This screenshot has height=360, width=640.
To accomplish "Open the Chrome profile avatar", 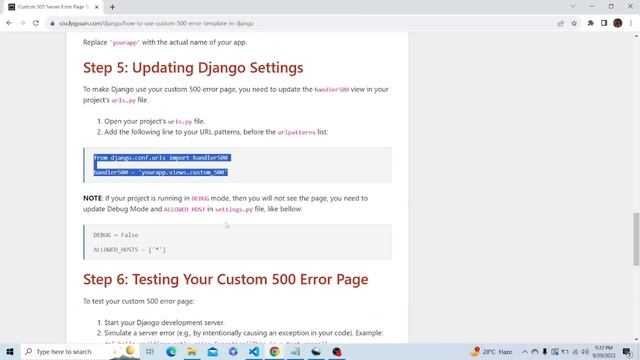I will [618, 23].
